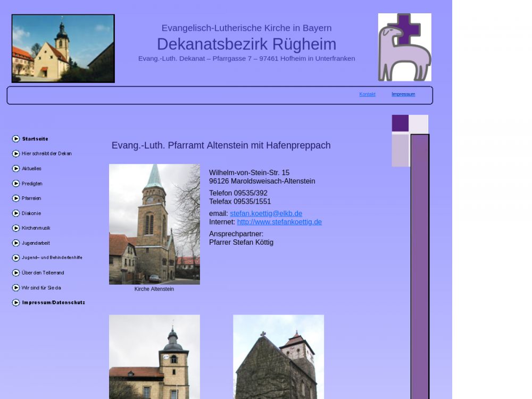The height and width of the screenshot is (399, 532).
Task: Select Wir sind für Sie da
Action: point(41,288)
